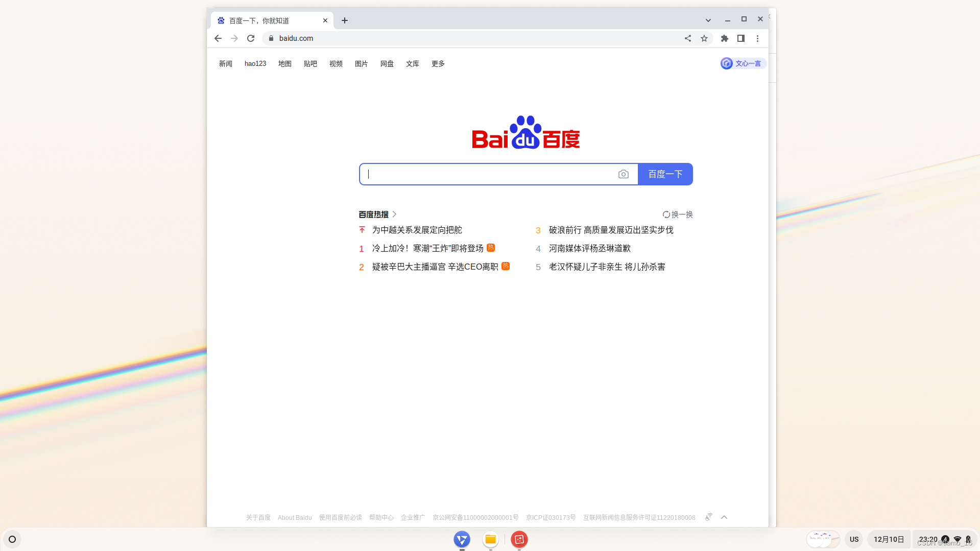Open hot search 冷上加冷！寒潮“王炸”即将登场
Viewport: 980px width, 551px height.
coord(428,249)
